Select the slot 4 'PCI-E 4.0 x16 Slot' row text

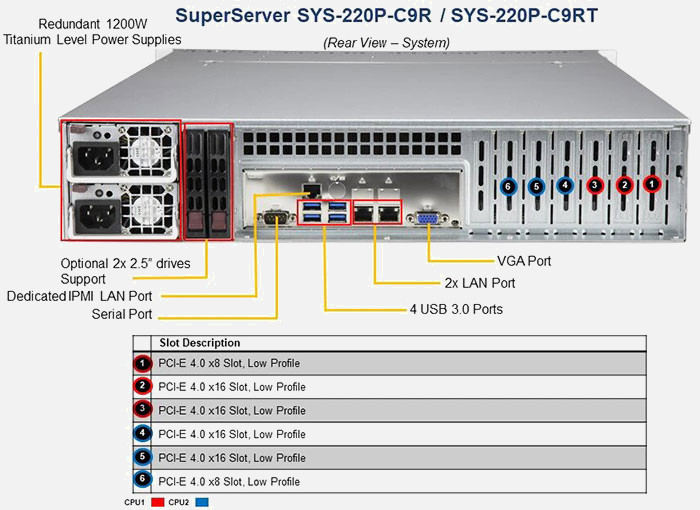[x=232, y=434]
